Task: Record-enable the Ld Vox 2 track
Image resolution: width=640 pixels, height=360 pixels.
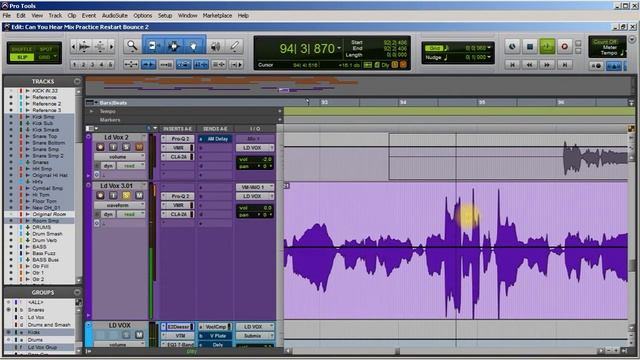Action: click(100, 147)
